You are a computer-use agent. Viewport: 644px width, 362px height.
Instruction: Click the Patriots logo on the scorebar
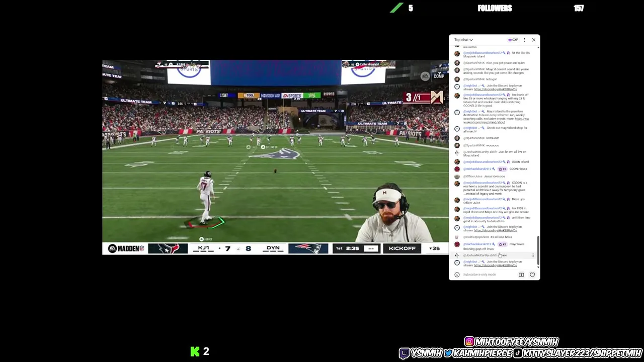307,248
